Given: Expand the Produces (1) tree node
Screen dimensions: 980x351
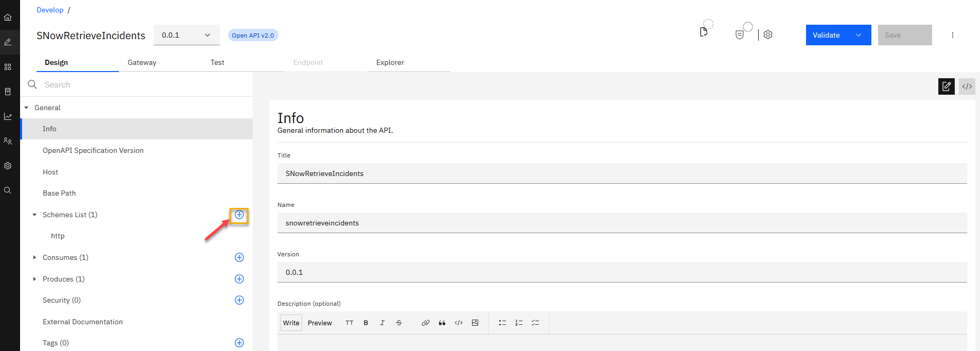Looking at the screenshot, I should tap(34, 279).
